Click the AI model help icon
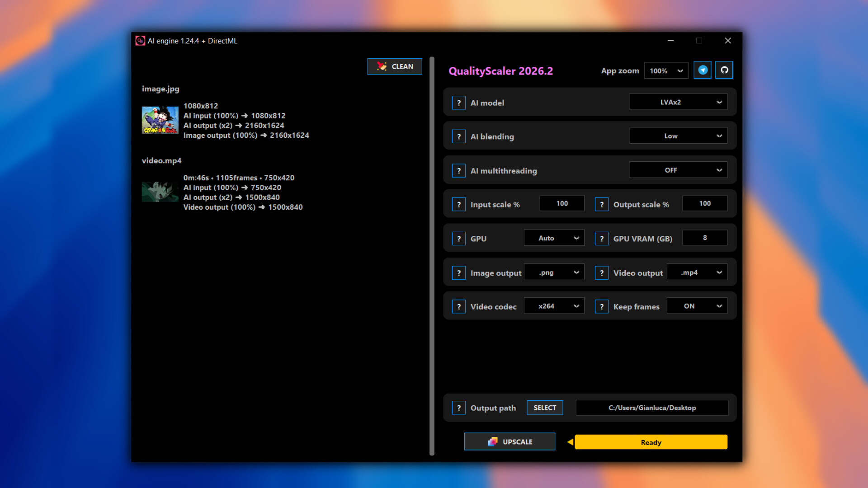The height and width of the screenshot is (488, 868). click(x=458, y=103)
